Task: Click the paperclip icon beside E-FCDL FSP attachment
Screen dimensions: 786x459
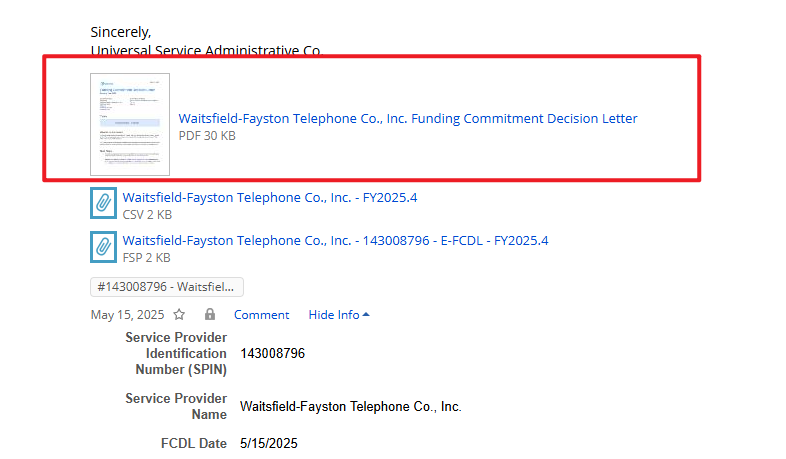Action: click(103, 247)
